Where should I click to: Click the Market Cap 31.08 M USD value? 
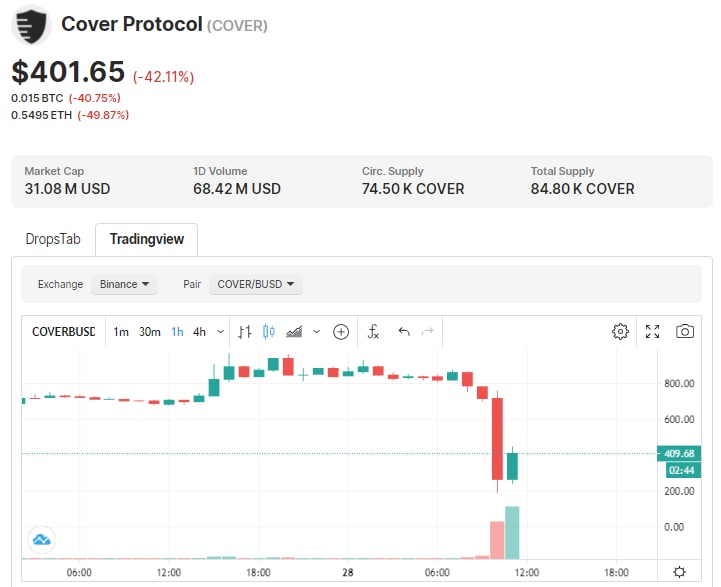point(68,189)
